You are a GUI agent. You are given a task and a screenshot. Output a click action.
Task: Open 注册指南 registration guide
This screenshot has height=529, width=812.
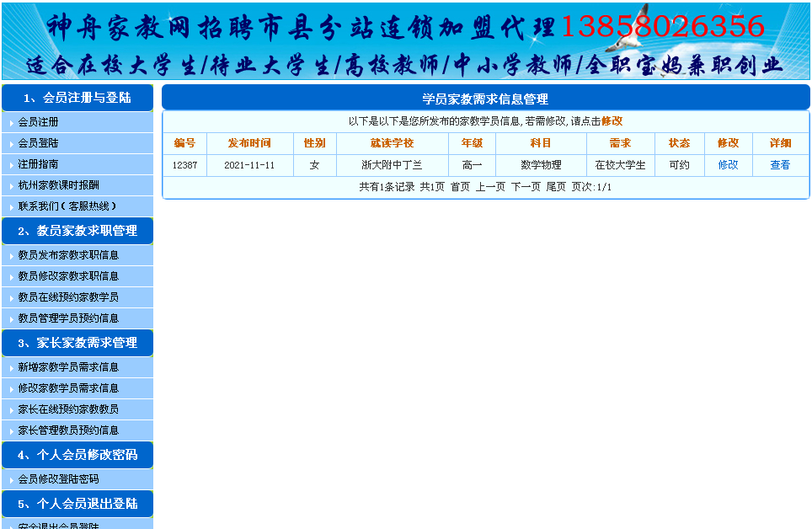[x=38, y=164]
